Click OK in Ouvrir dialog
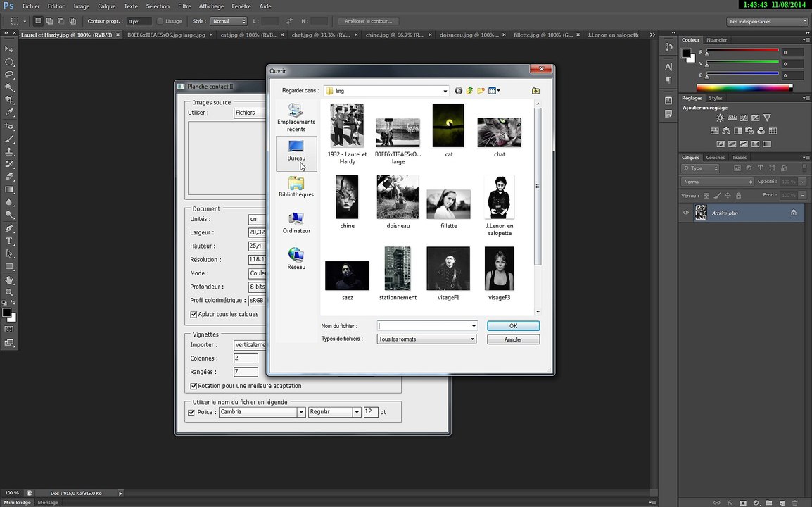The width and height of the screenshot is (812, 507). click(513, 326)
